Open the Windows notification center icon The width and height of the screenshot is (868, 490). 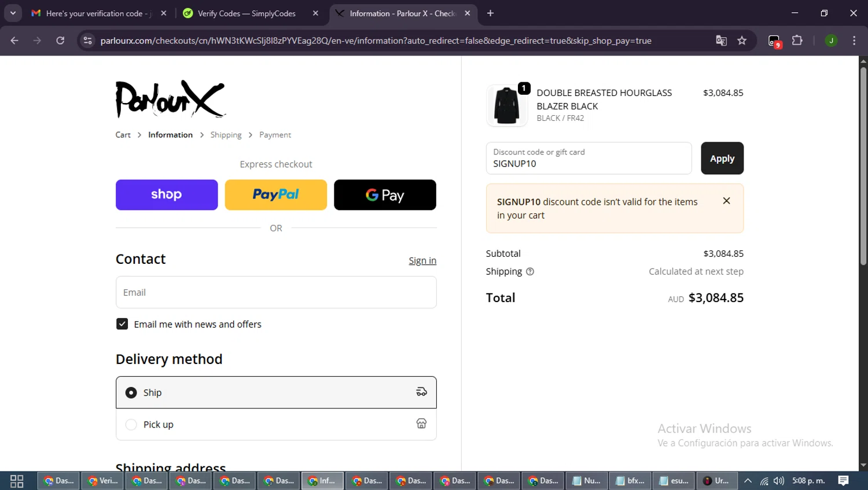point(844,481)
